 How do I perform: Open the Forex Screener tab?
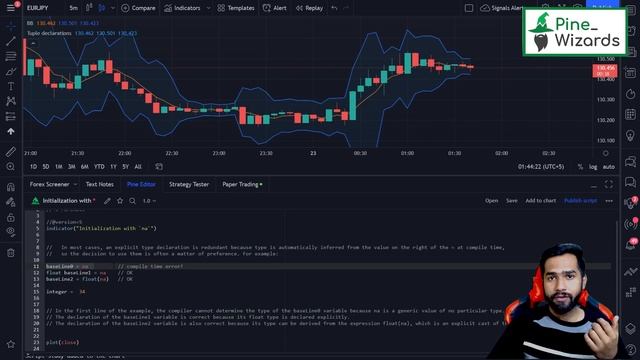[49, 184]
